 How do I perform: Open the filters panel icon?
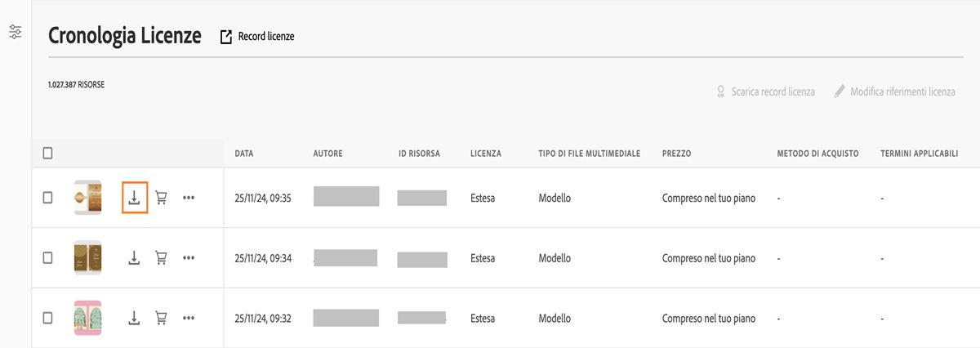click(15, 33)
